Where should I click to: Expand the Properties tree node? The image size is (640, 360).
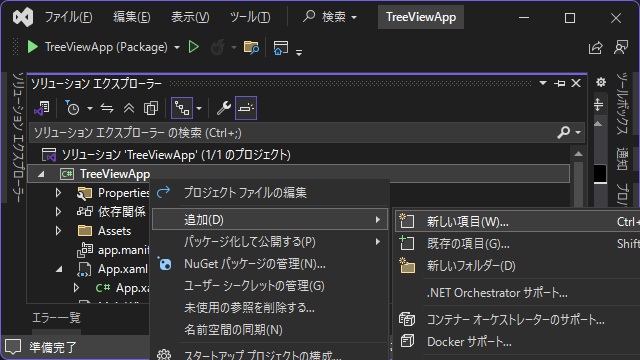(58, 193)
